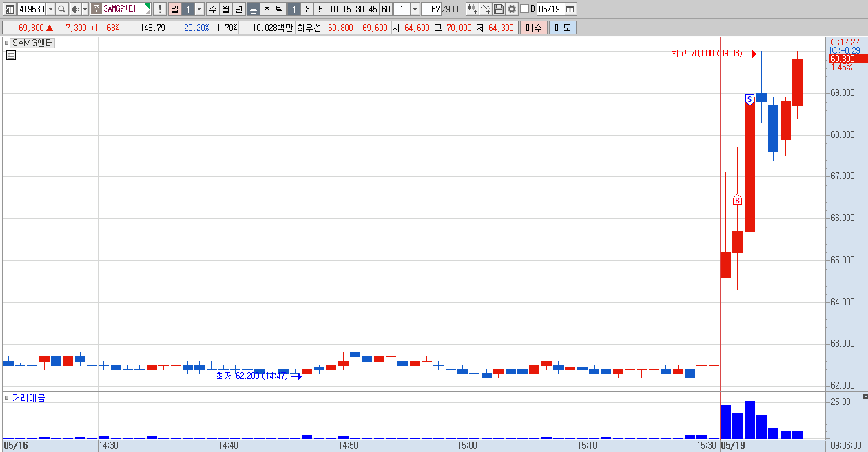868x452 pixels.
Task: Click the 최우선 quote label
Action: [309, 28]
